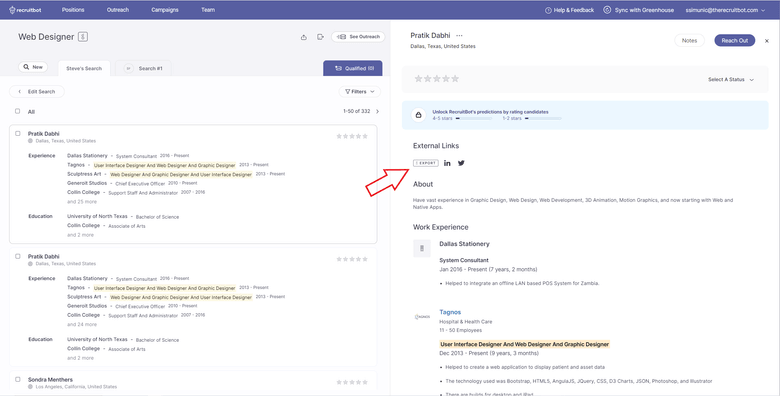Viewport: 780px width, 396px height.
Task: Open the Twitter profile link
Action: pos(461,163)
